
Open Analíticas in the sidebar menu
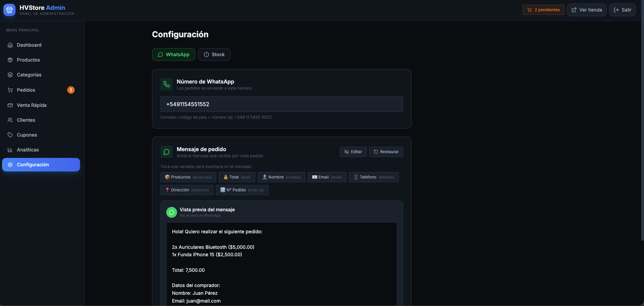[x=41, y=150]
